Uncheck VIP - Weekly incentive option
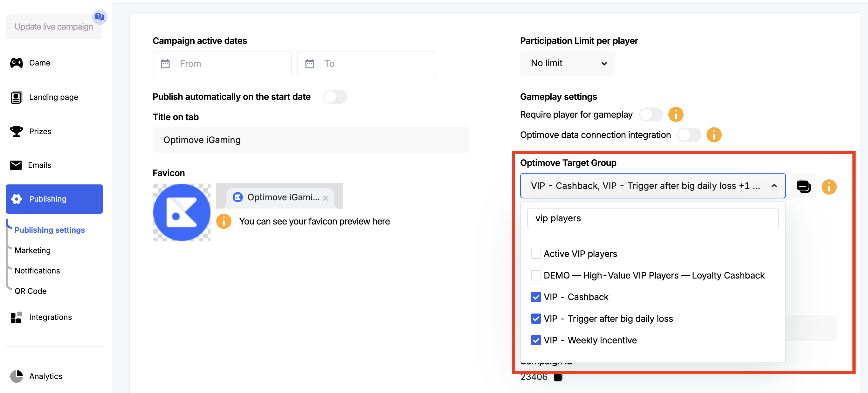868x393 pixels. pyautogui.click(x=536, y=340)
